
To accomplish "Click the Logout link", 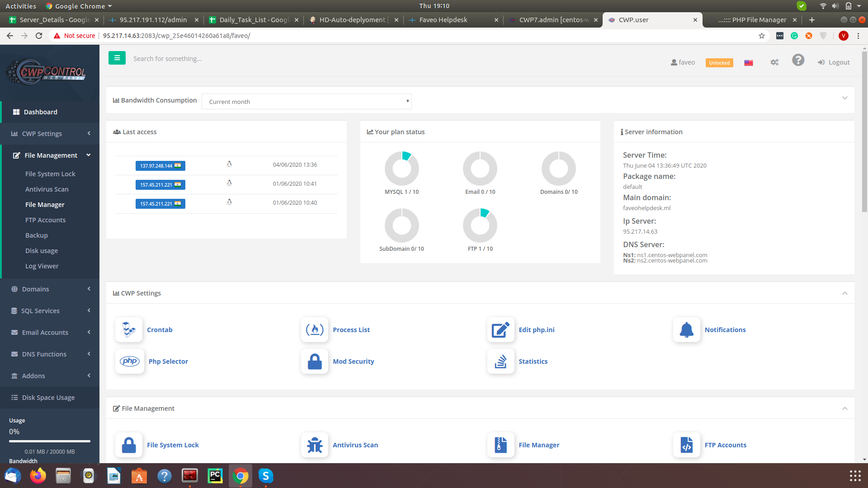I will (x=834, y=62).
